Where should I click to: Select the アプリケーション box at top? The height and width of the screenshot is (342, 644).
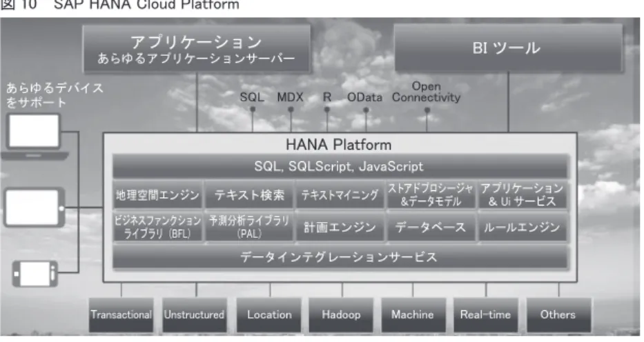(x=196, y=49)
